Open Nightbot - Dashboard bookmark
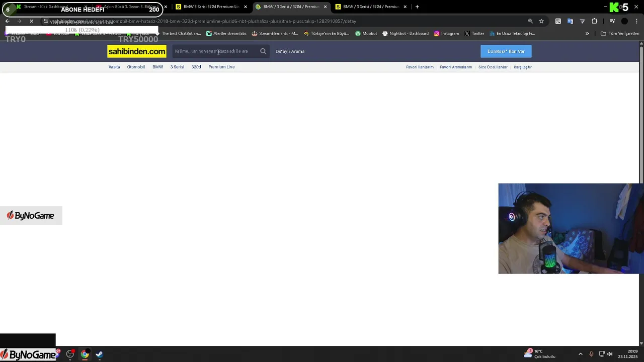Screen dimensions: 644x362 (x=406, y=34)
